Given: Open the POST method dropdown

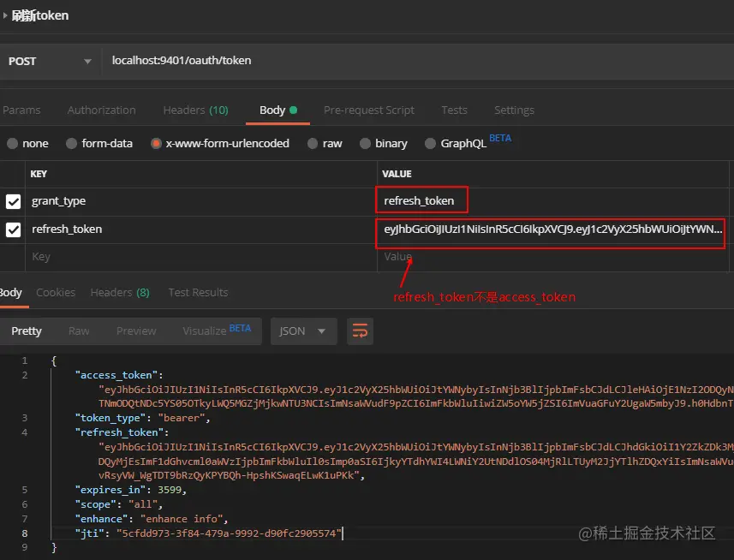Looking at the screenshot, I should tap(50, 62).
